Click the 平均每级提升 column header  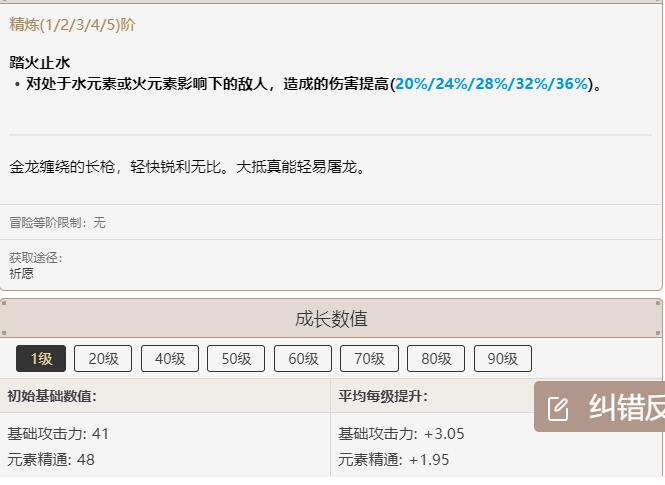[x=383, y=396]
